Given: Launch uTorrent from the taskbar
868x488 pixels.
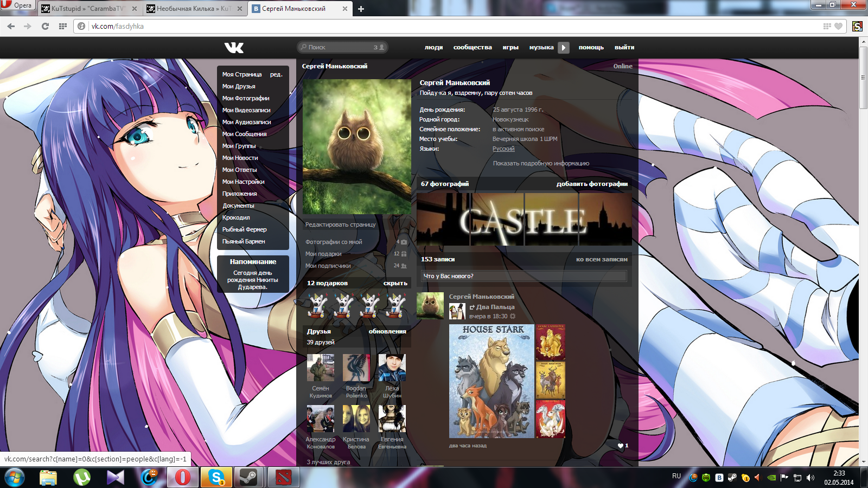Looking at the screenshot, I should [x=82, y=478].
